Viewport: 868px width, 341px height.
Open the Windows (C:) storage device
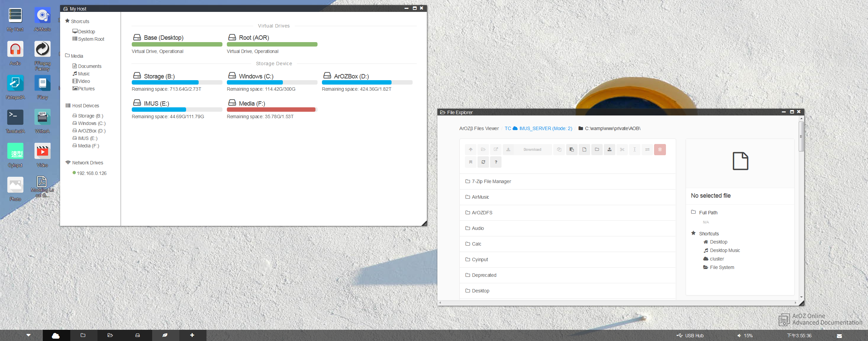pos(256,76)
